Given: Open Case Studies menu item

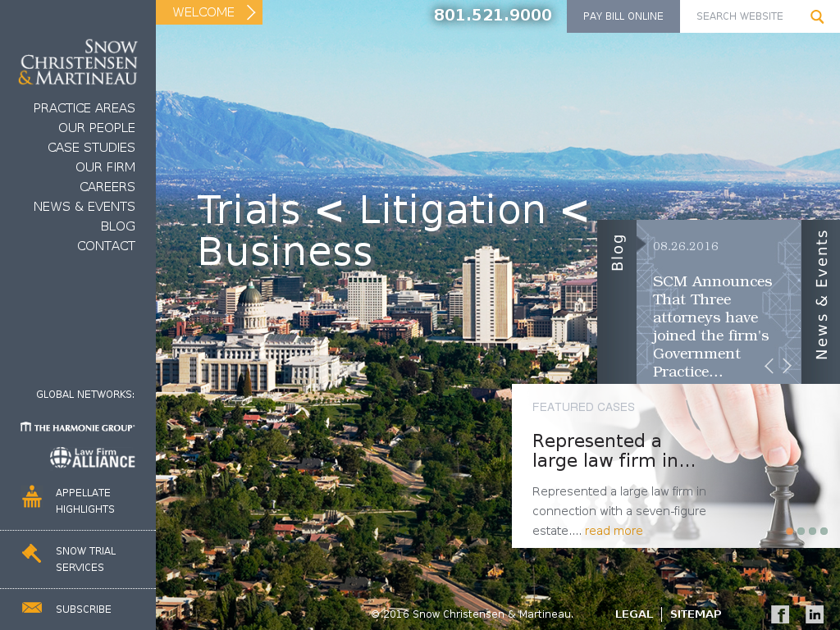Looking at the screenshot, I should pos(92,148).
